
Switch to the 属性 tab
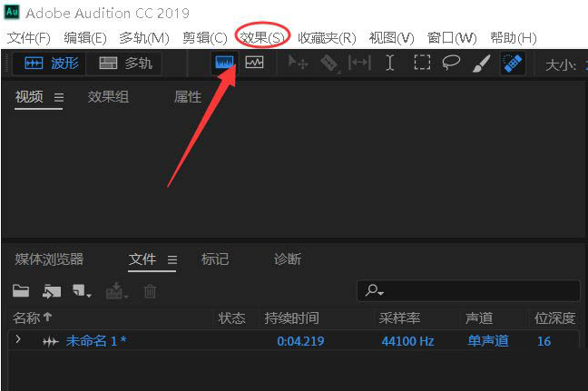pos(188,97)
